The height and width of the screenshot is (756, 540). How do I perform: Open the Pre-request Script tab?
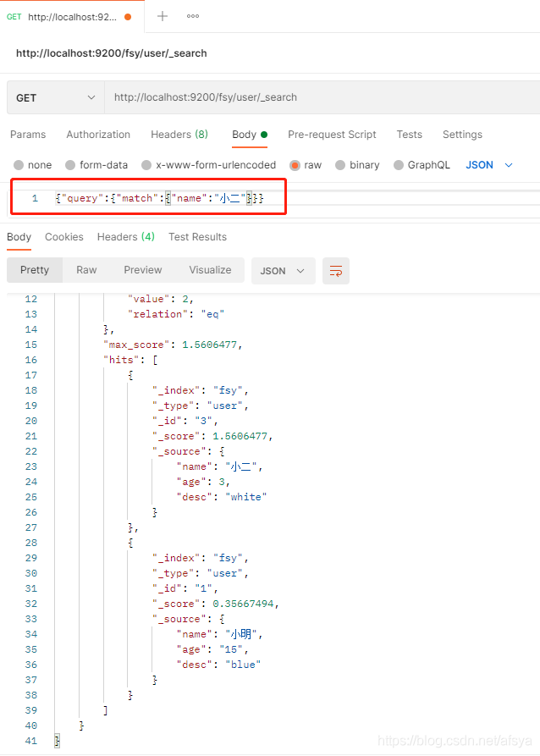332,135
